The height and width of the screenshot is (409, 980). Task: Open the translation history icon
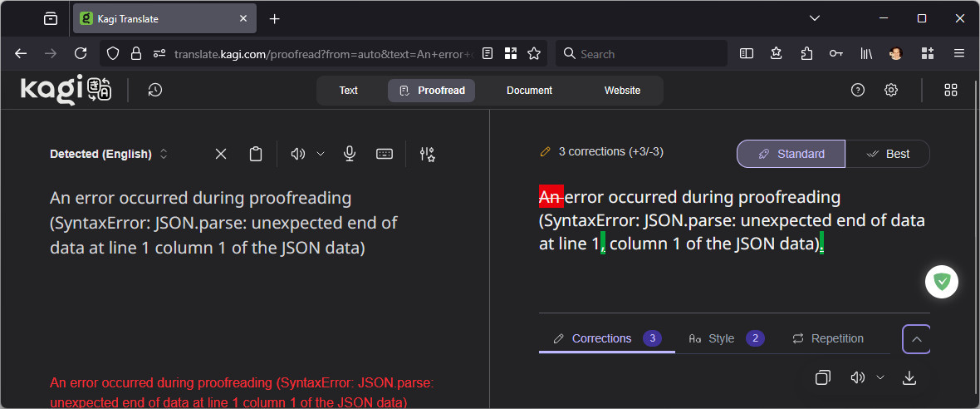coord(154,91)
